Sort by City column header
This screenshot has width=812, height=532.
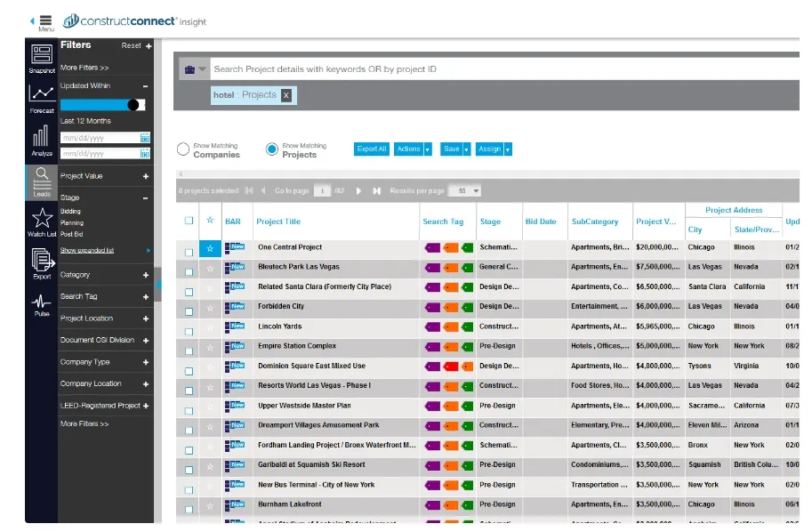[695, 230]
